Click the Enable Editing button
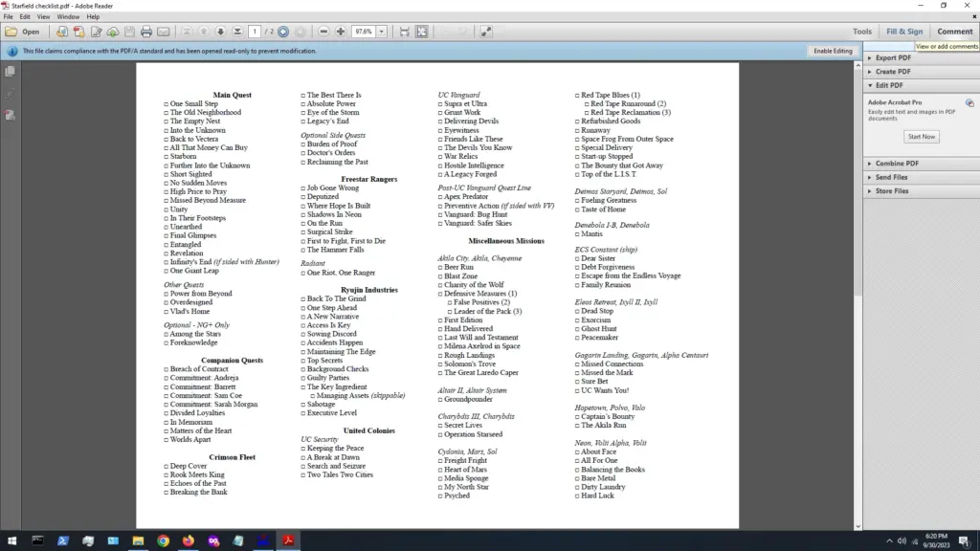The width and height of the screenshot is (980, 551). point(833,52)
